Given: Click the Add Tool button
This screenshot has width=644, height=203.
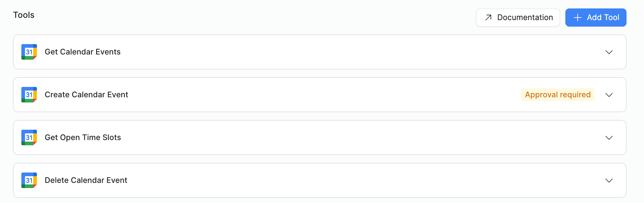Looking at the screenshot, I should coord(596,18).
